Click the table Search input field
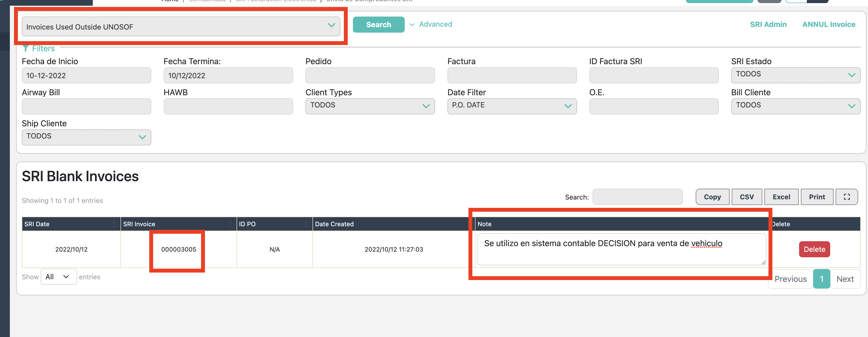The width and height of the screenshot is (868, 337). (637, 197)
